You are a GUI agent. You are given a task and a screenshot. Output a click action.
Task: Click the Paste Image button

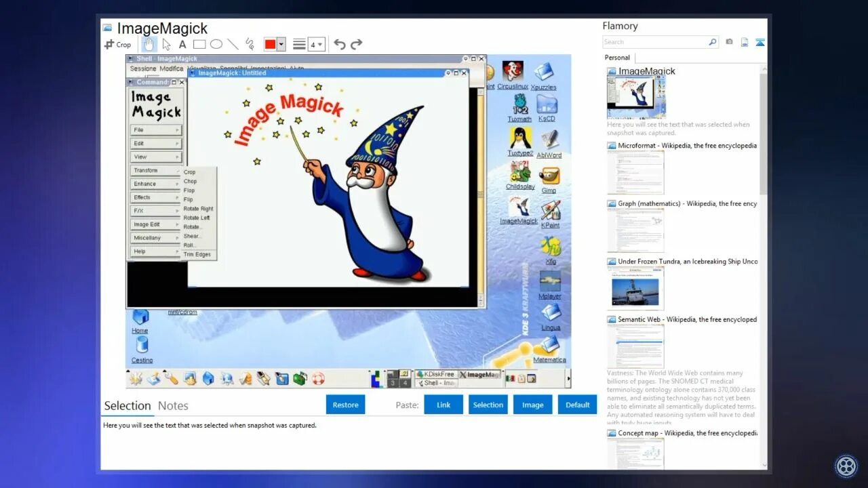coord(532,405)
